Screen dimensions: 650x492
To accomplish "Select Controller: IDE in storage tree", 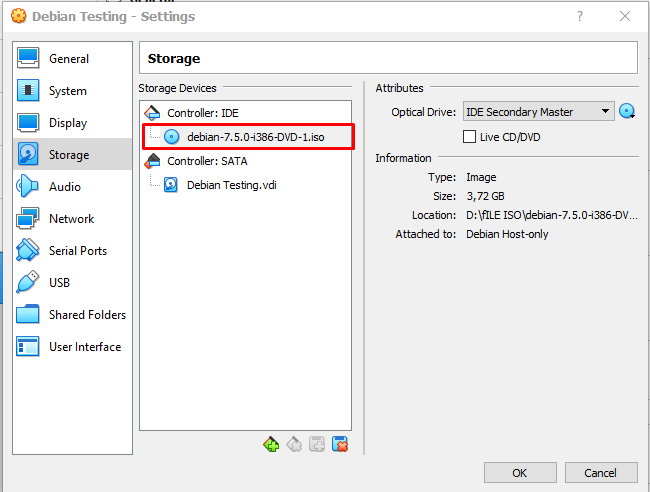I will [x=245, y=113].
